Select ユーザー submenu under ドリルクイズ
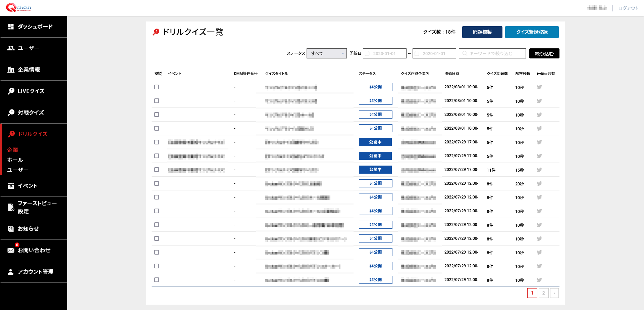The image size is (644, 310). pos(18,170)
